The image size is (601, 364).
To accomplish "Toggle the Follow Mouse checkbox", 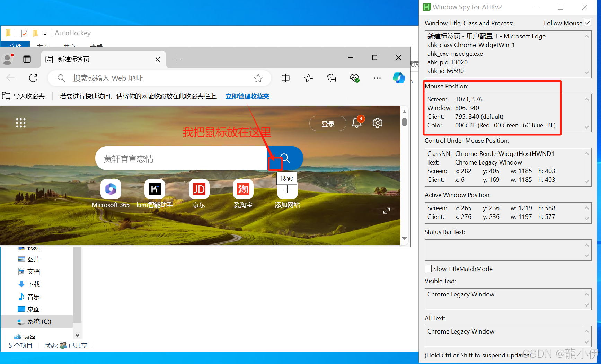I will point(587,23).
